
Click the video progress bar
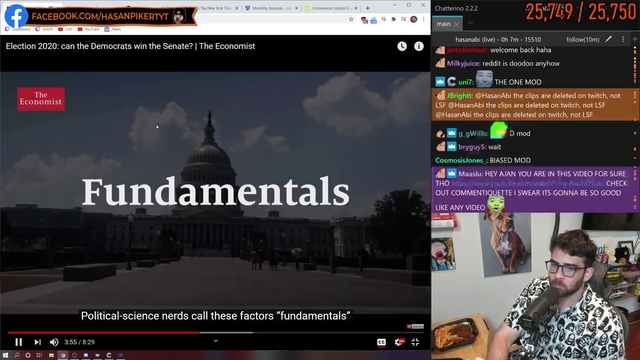216,333
